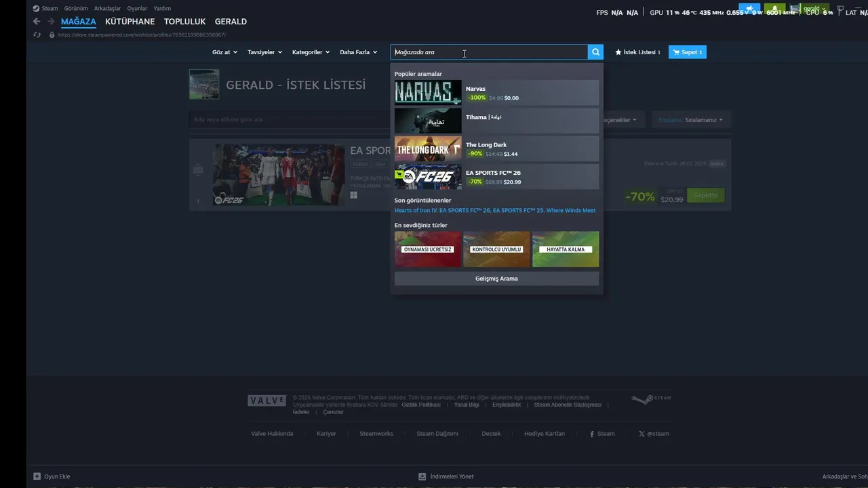This screenshot has height=488, width=868.
Task: Open Where Winds Meet recent link
Action: (571, 210)
